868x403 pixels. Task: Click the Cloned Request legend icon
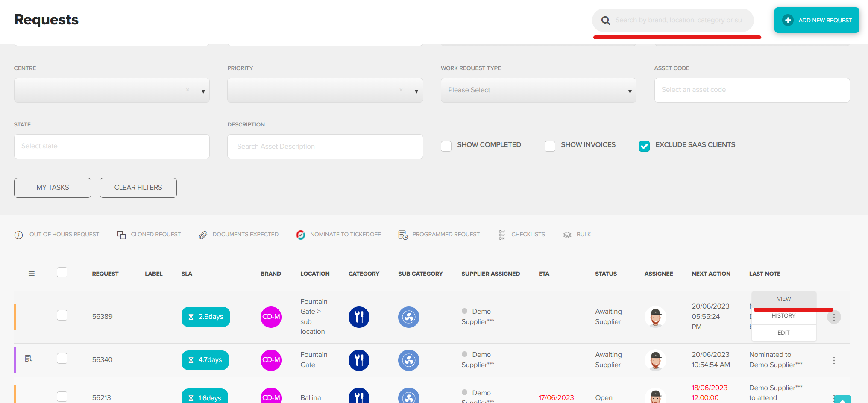click(121, 235)
